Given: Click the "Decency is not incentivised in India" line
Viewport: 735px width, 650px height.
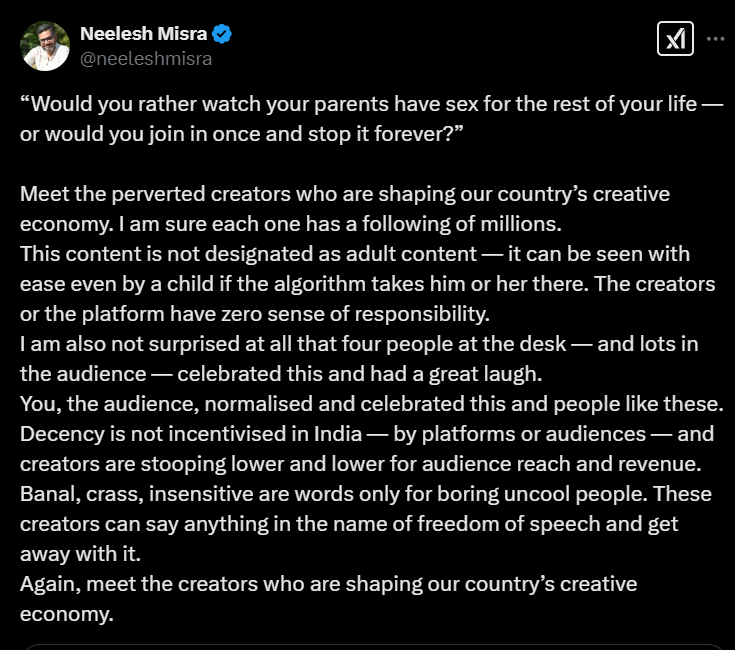Looking at the screenshot, I should click(x=367, y=434).
